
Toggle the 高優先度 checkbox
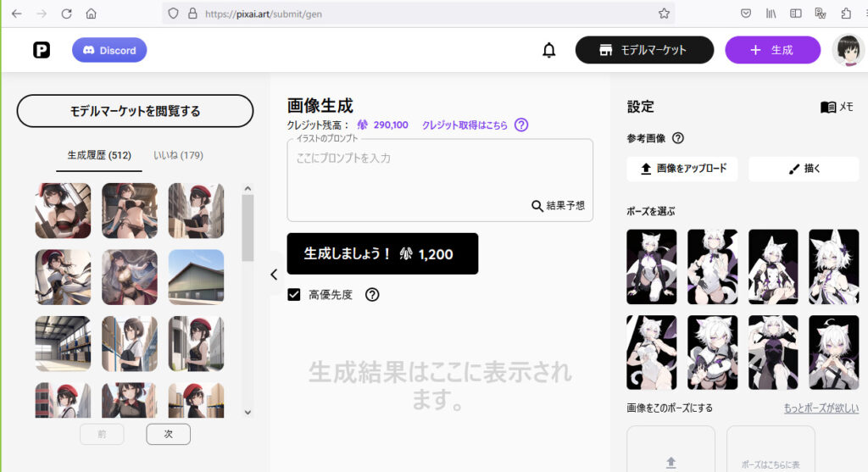click(294, 295)
